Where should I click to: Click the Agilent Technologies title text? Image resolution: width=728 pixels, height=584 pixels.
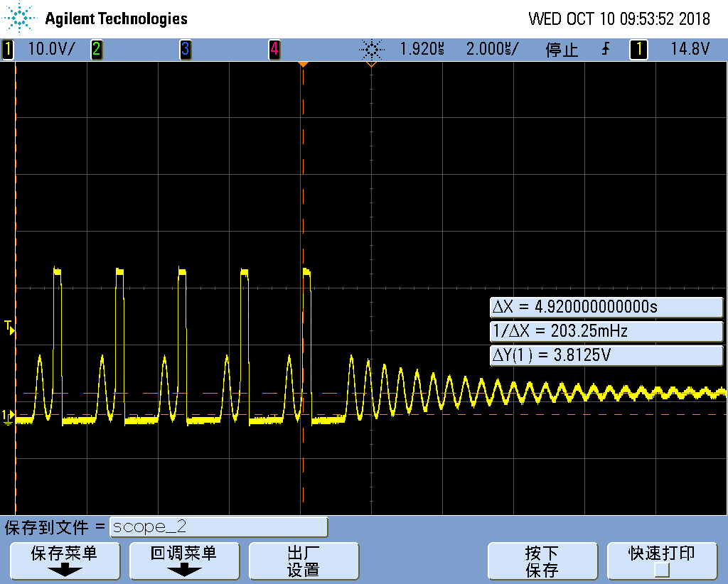(116, 19)
